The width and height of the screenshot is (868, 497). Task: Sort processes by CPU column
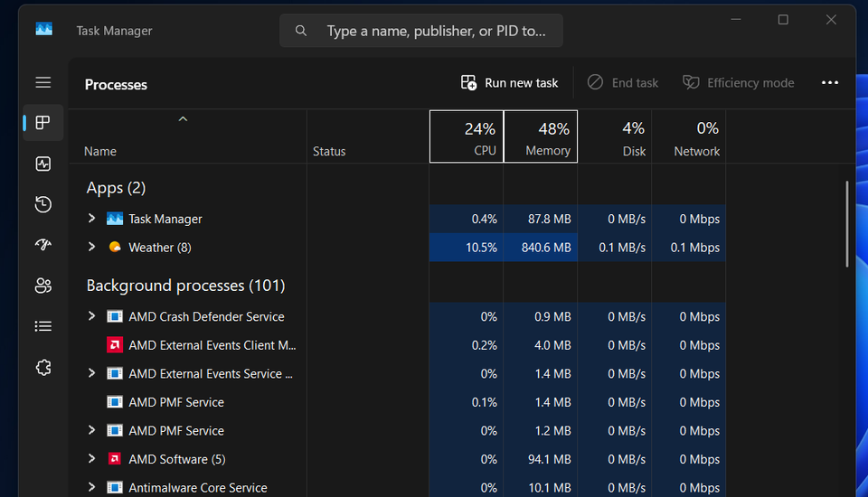click(x=467, y=136)
